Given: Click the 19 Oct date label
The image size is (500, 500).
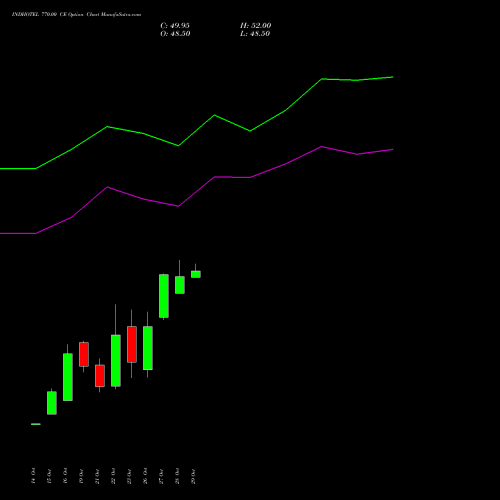Looking at the screenshot, I should [81, 476].
